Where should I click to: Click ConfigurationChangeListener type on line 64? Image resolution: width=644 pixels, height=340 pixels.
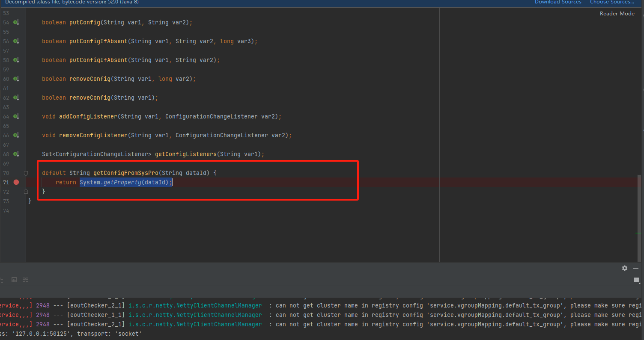click(x=212, y=116)
